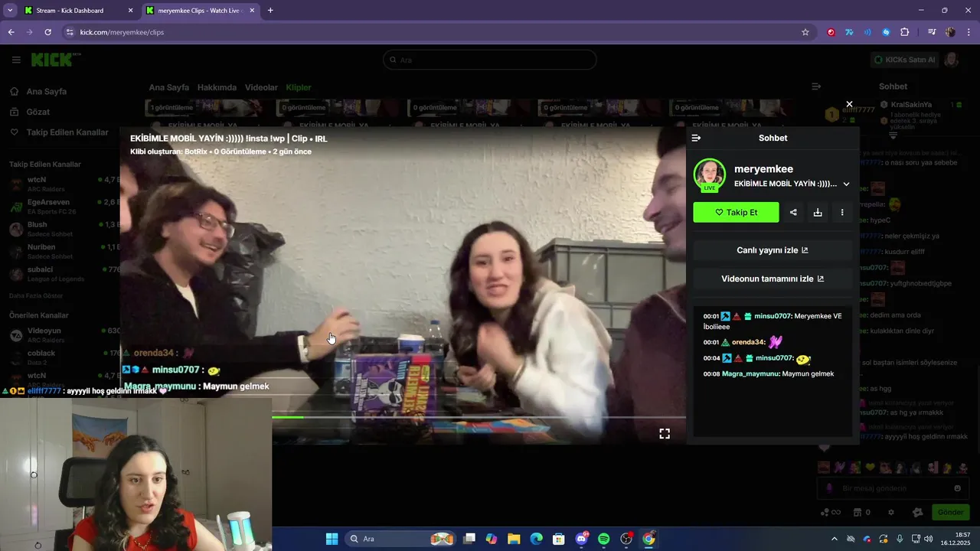Viewport: 980px width, 551px height.
Task: Click the Gönder send button
Action: [x=950, y=512]
